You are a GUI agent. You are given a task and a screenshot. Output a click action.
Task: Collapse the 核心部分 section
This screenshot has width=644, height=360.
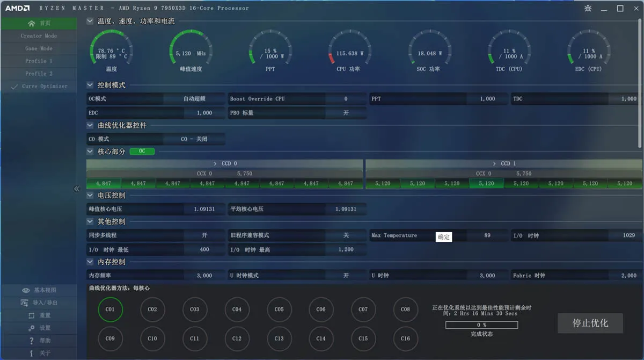[x=90, y=152]
